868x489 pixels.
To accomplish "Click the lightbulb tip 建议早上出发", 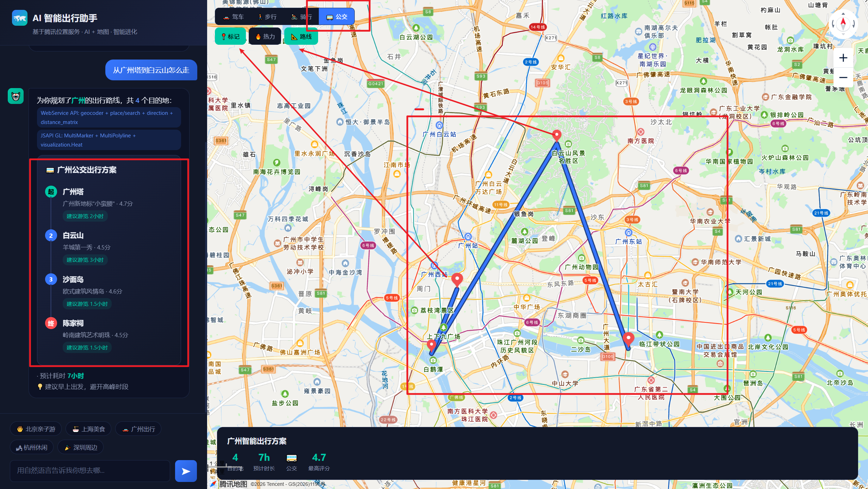I will click(83, 386).
